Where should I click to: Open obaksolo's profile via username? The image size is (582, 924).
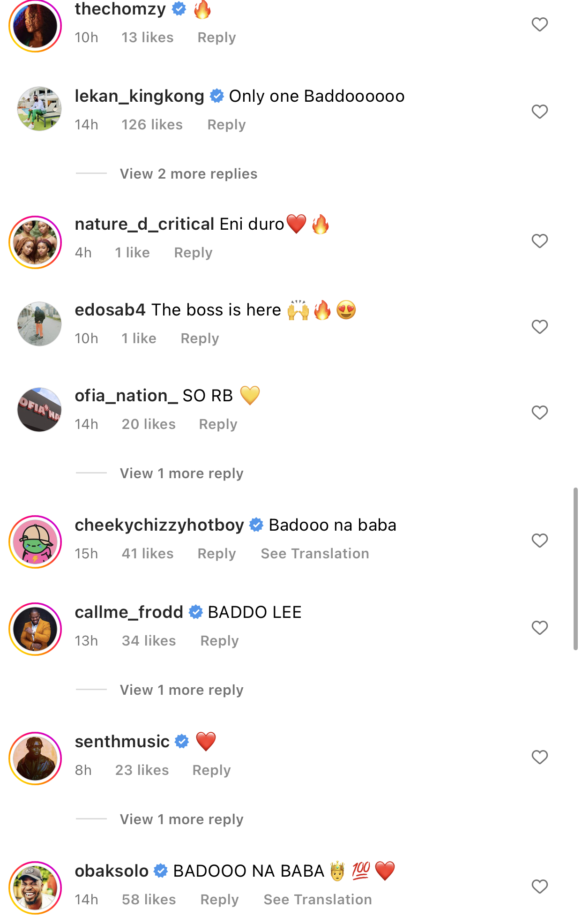pyautogui.click(x=112, y=871)
